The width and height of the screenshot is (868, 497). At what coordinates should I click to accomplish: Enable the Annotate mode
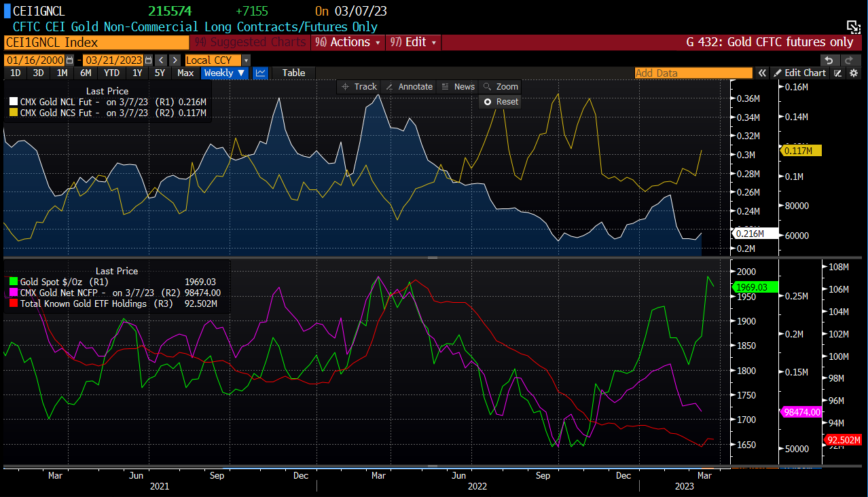point(408,86)
